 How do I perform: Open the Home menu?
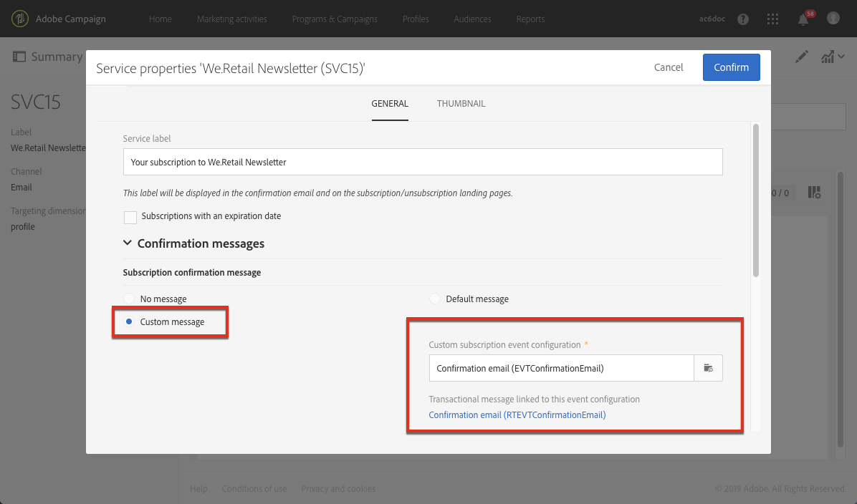(x=160, y=19)
